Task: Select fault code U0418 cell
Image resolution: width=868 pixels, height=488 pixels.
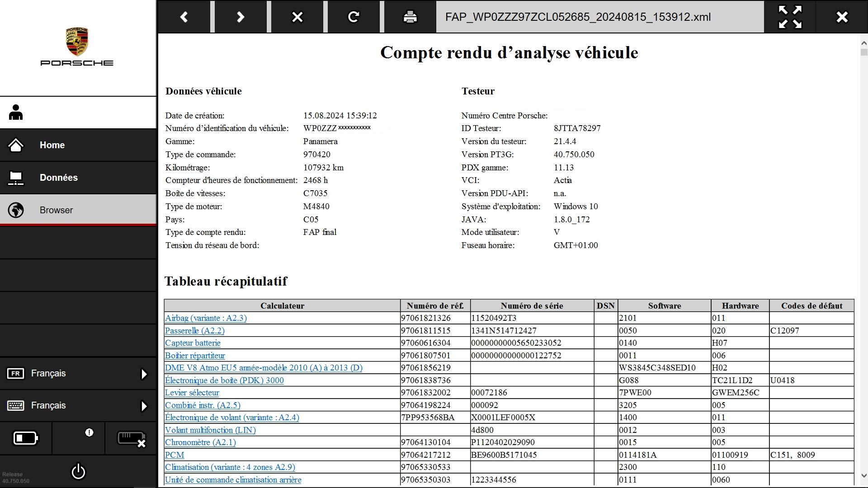Action: [x=811, y=380]
